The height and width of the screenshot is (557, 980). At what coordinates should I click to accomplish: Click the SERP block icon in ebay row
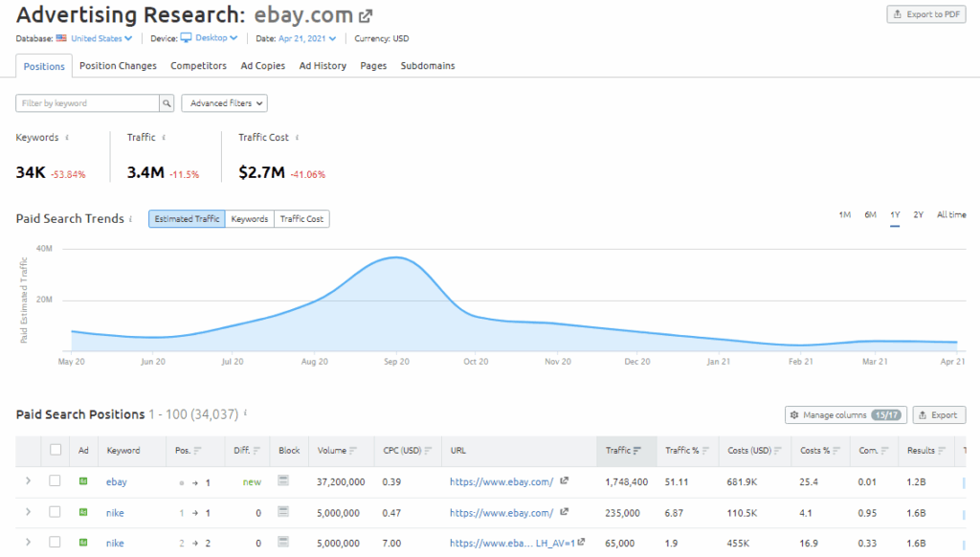pyautogui.click(x=284, y=482)
